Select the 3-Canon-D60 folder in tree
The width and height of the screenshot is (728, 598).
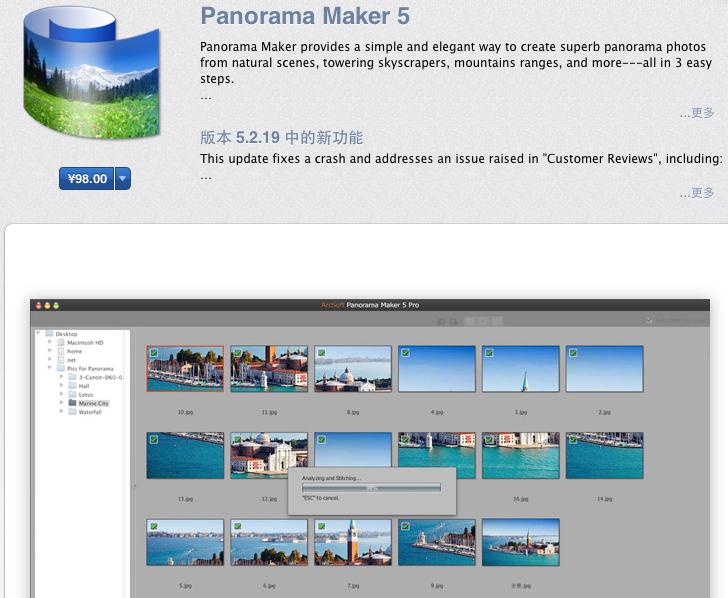tap(100, 377)
